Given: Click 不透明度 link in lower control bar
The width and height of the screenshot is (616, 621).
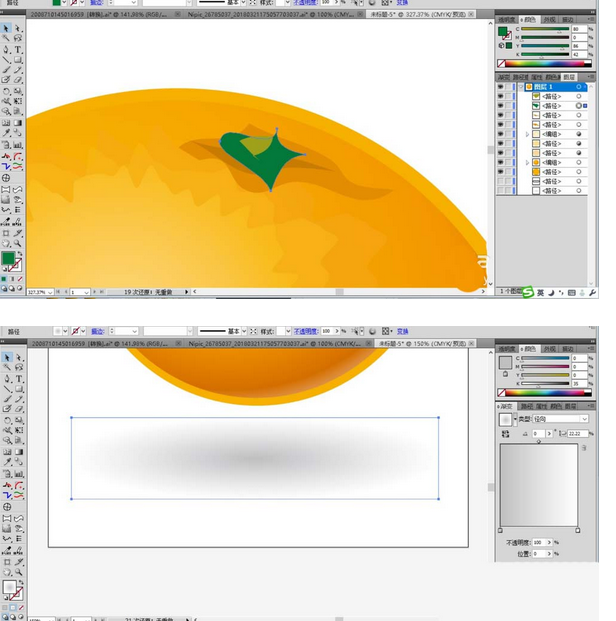Looking at the screenshot, I should [306, 331].
